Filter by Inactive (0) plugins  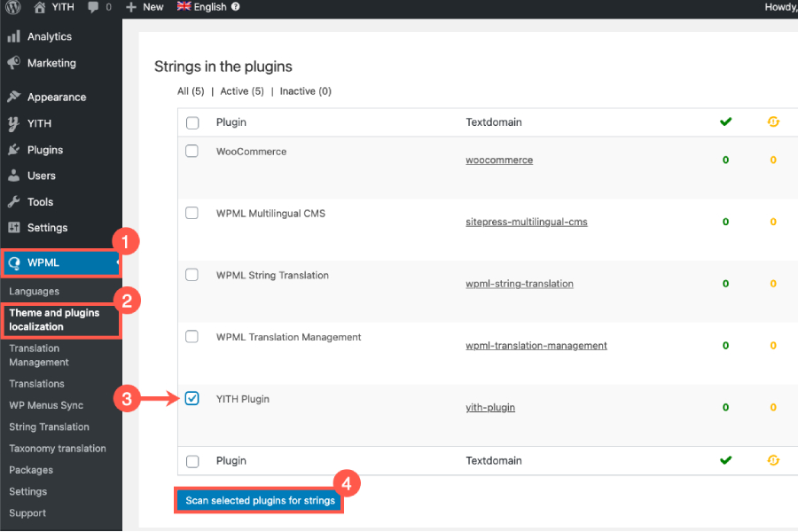(305, 91)
